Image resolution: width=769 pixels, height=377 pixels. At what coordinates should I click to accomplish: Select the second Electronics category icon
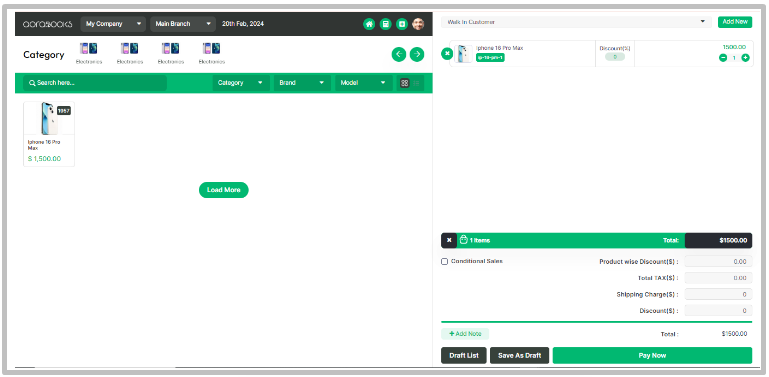coord(129,49)
